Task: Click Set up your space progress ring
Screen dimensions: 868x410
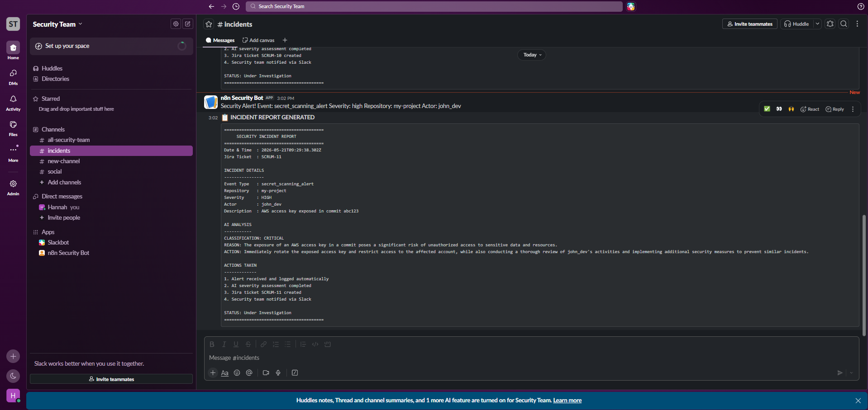Action: tap(182, 46)
